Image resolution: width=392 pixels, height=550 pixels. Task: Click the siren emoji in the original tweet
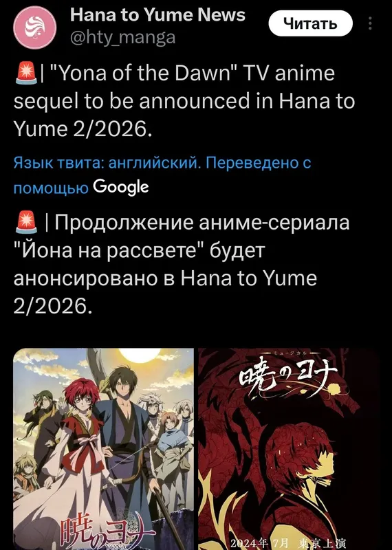[x=26, y=73]
